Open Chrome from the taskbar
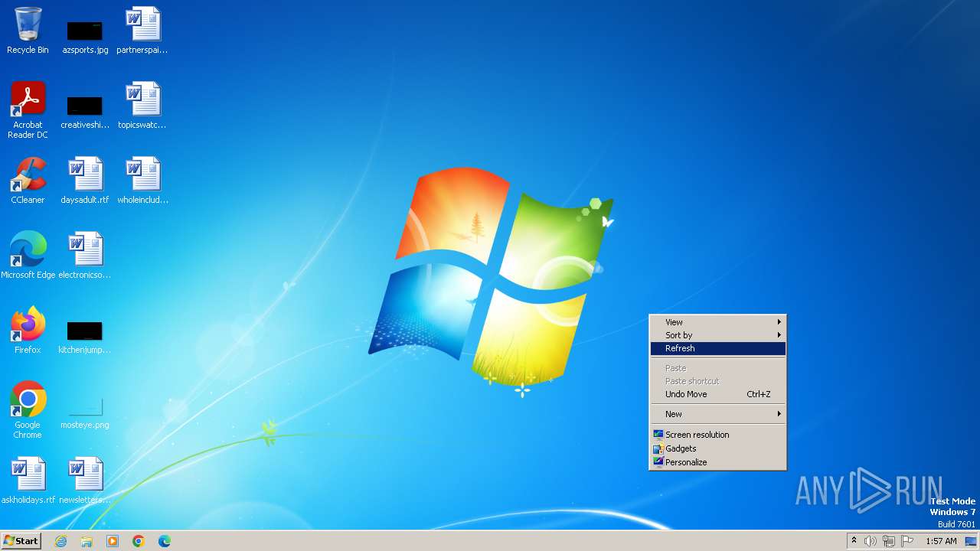 click(x=139, y=541)
